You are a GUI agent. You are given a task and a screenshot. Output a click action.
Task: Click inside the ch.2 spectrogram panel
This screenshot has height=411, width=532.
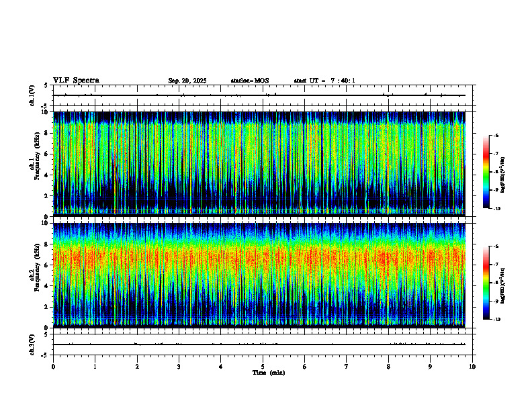point(259,275)
